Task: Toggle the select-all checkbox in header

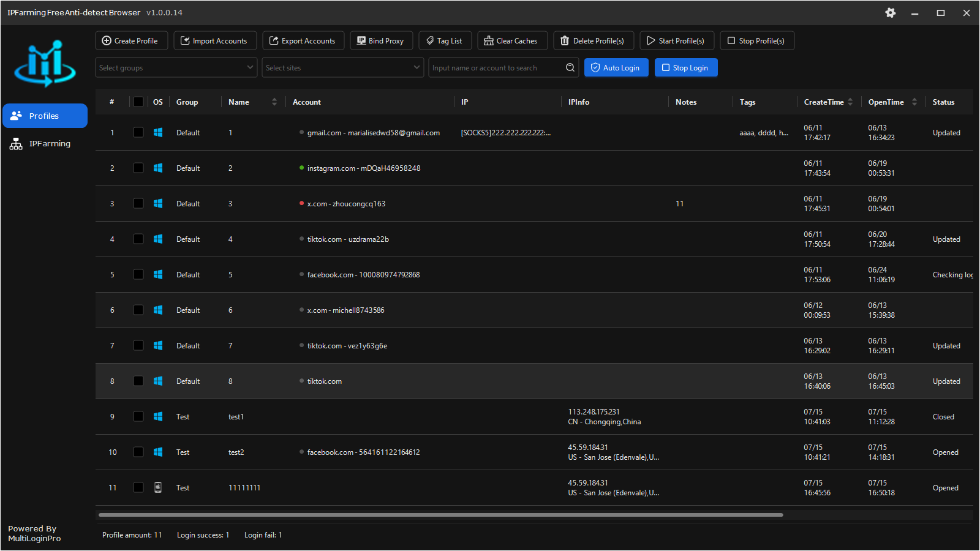Action: point(138,102)
